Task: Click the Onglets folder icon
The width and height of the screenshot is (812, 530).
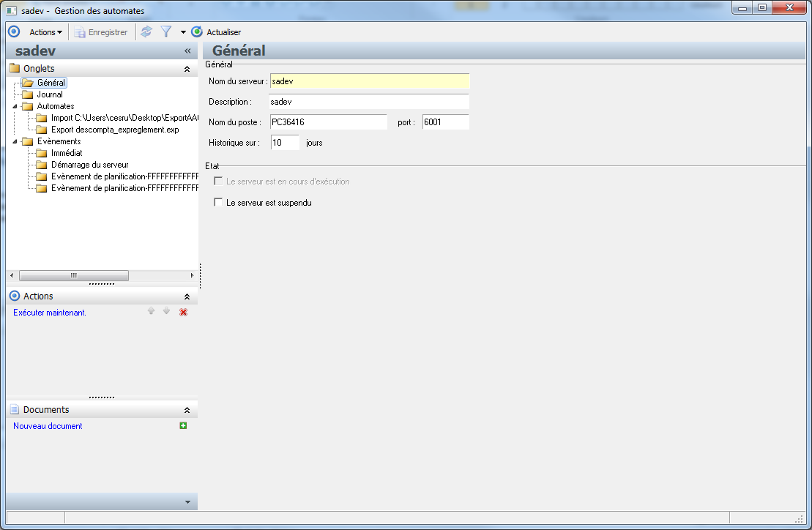Action: coord(15,68)
